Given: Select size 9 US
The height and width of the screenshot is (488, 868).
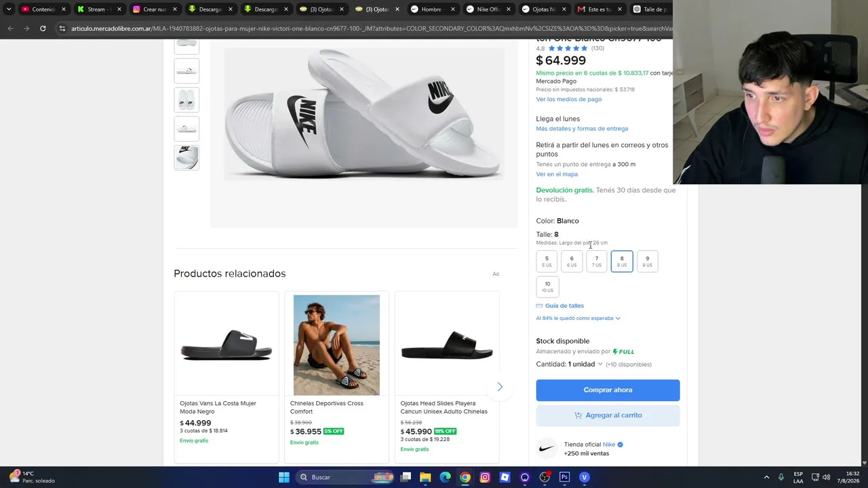Looking at the screenshot, I should pyautogui.click(x=647, y=261).
